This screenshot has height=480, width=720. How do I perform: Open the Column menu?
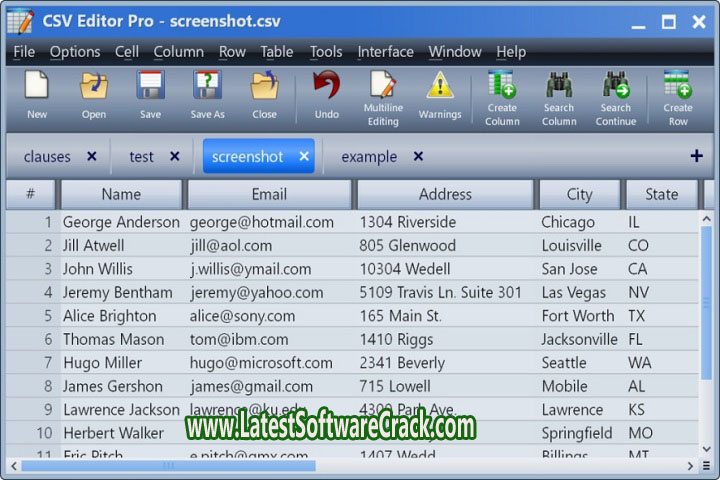point(178,52)
